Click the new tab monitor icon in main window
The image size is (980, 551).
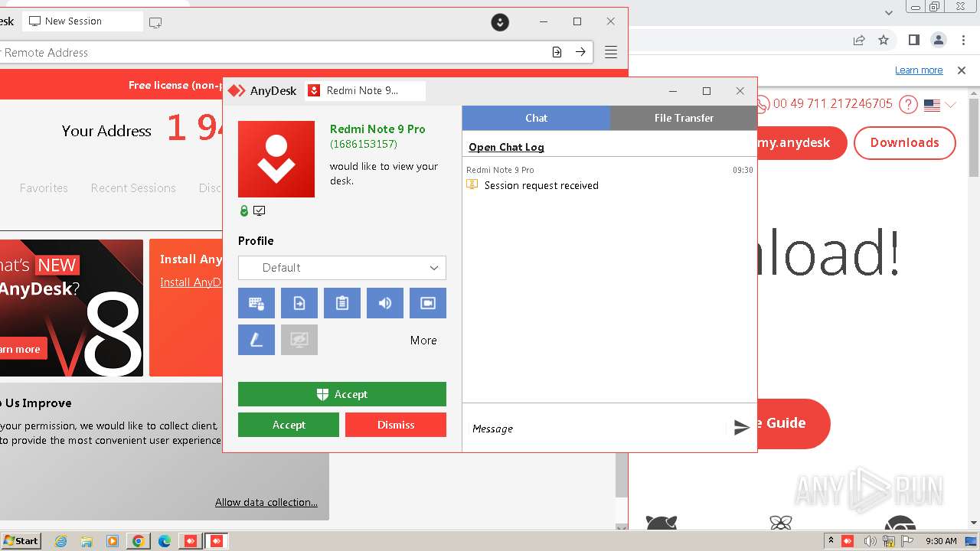(x=155, y=22)
